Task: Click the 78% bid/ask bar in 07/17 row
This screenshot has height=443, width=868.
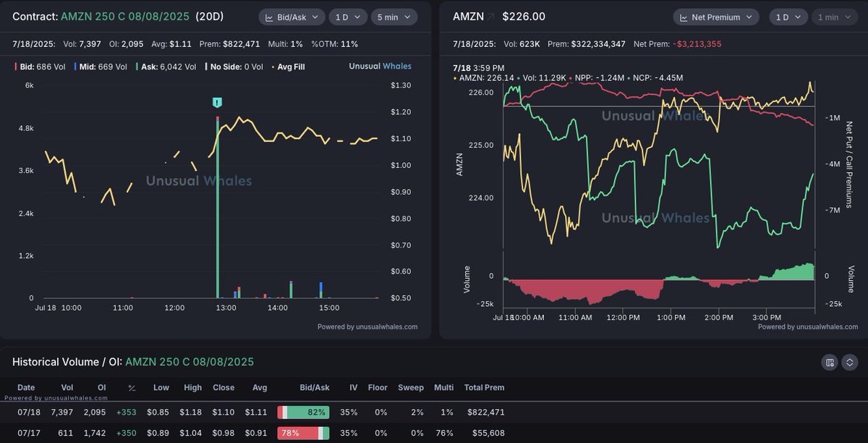Action: 303,433
